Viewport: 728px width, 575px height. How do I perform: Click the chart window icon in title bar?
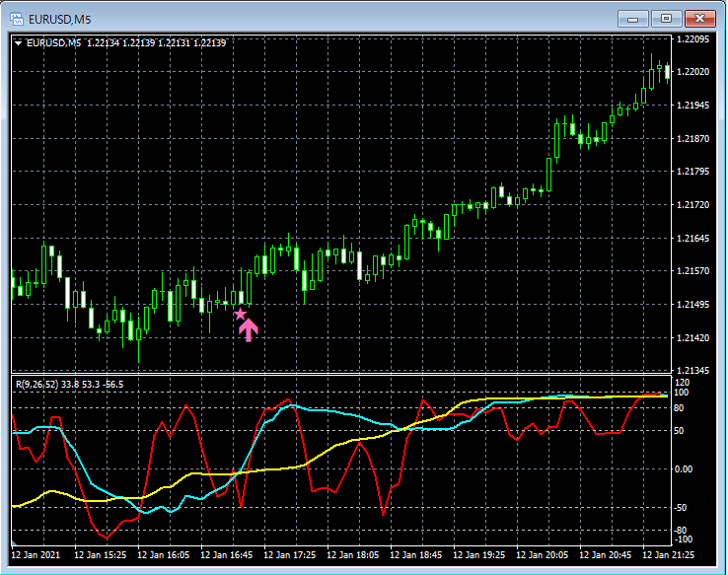pyautogui.click(x=17, y=18)
